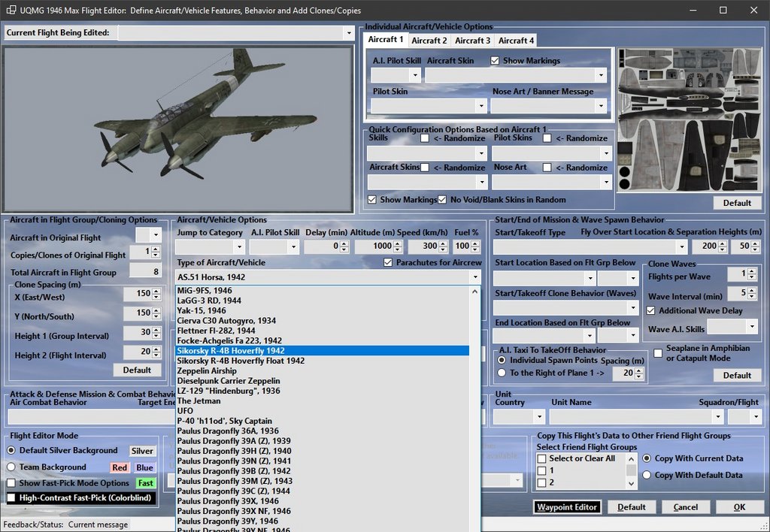The height and width of the screenshot is (532, 770).
Task: Click the Silver background color button
Action: 142,451
